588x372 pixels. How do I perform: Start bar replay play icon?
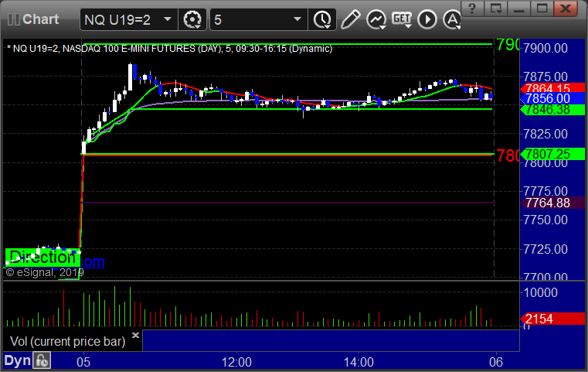(x=427, y=19)
